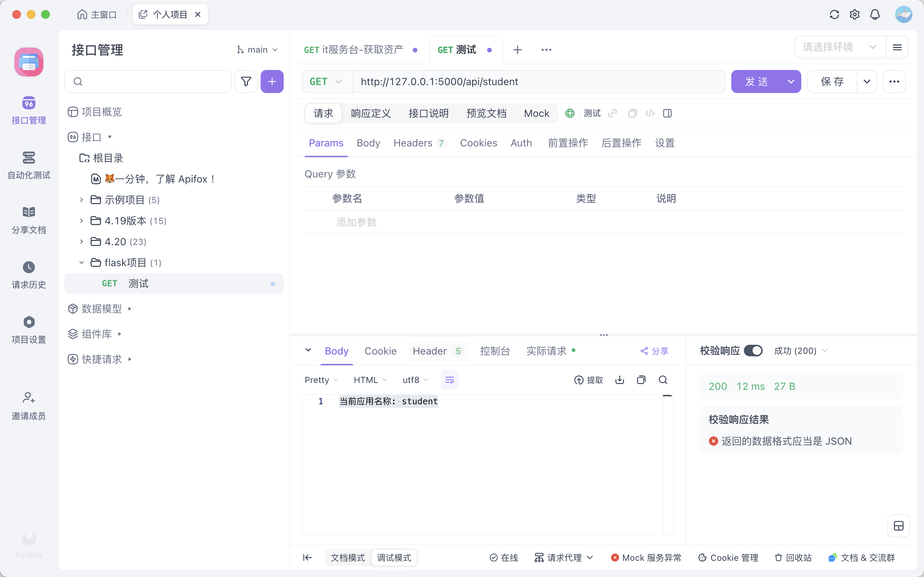The image size is (924, 577).
Task: Click the purple plus add button
Action: 272,81
